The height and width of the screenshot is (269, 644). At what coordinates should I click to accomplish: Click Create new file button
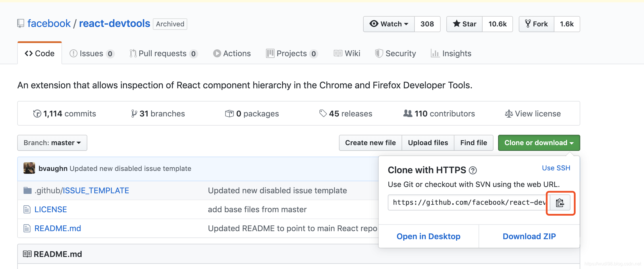pos(370,143)
